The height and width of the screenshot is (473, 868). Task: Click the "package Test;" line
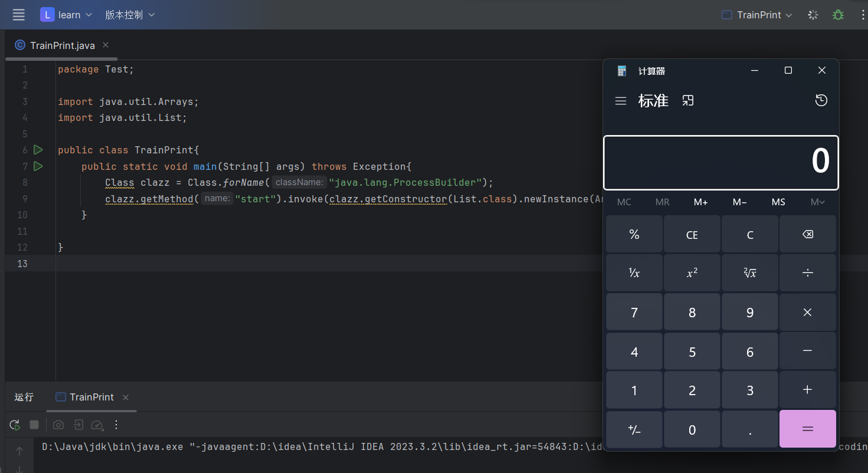click(96, 69)
